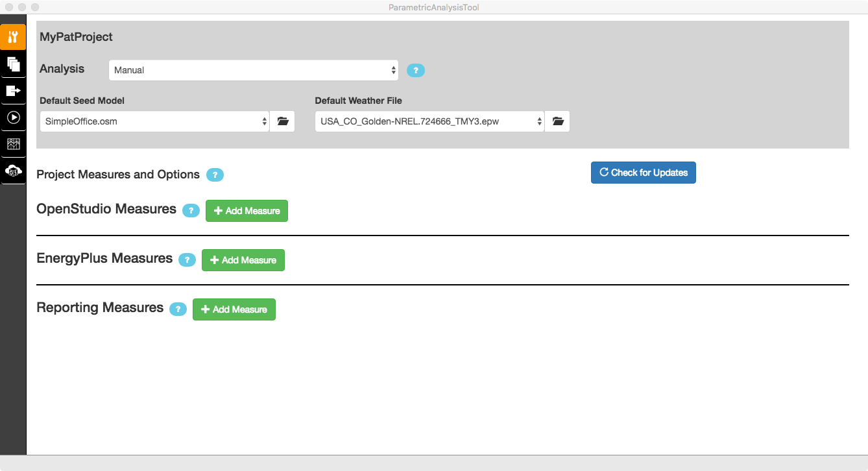Browse for a seed model using folder icon
This screenshot has height=471, width=868.
[282, 121]
